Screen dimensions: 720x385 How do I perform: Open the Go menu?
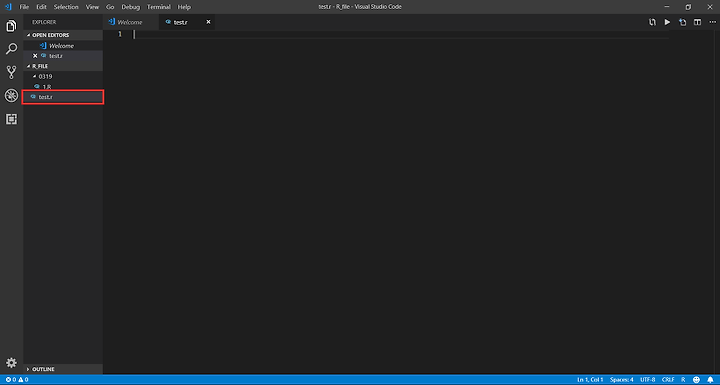point(110,7)
